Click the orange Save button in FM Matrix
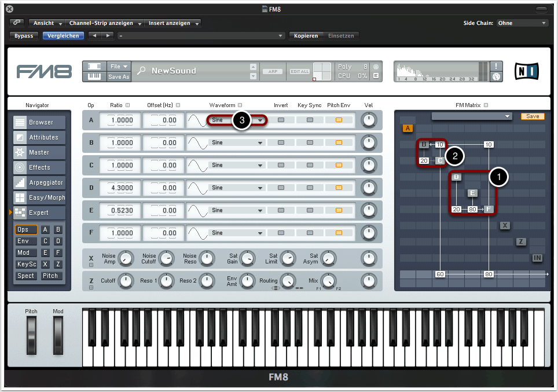This screenshot has height=392, width=558. (533, 116)
